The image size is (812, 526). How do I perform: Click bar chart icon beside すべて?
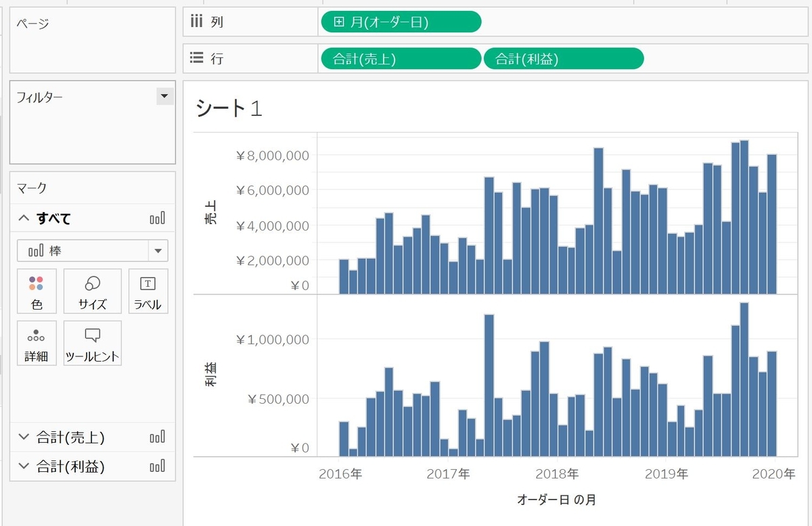(x=158, y=218)
